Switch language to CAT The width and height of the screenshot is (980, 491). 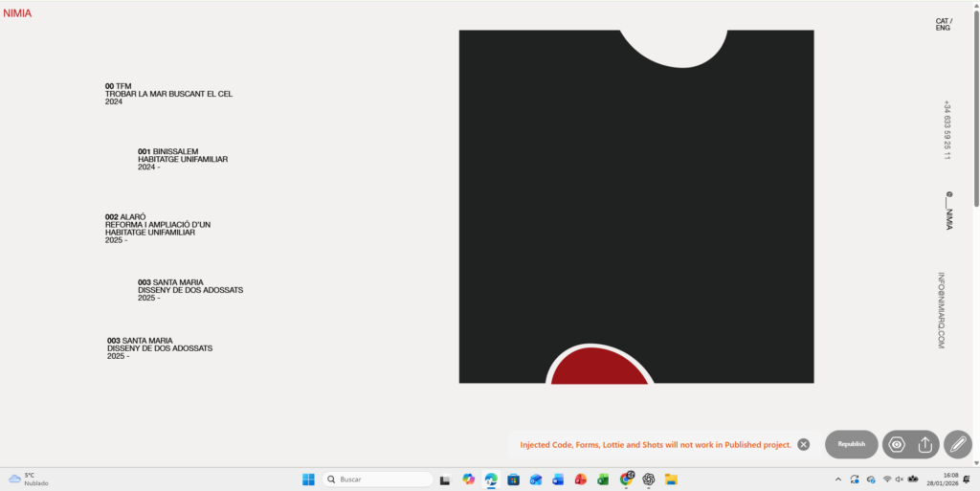[x=942, y=20]
